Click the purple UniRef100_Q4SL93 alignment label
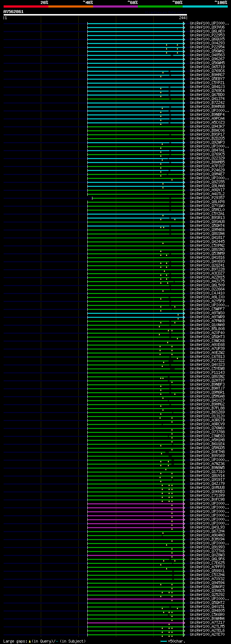This screenshot has width=231, height=644. coord(207,527)
